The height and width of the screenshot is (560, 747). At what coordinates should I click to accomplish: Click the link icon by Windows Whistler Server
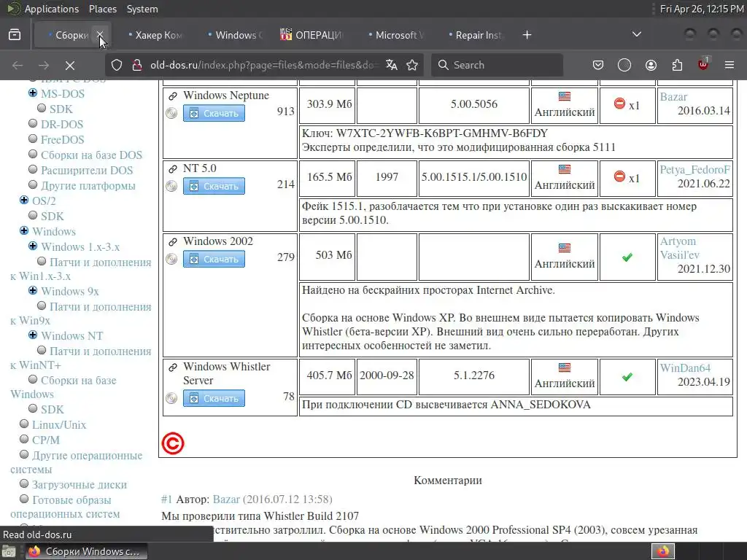pyautogui.click(x=173, y=367)
